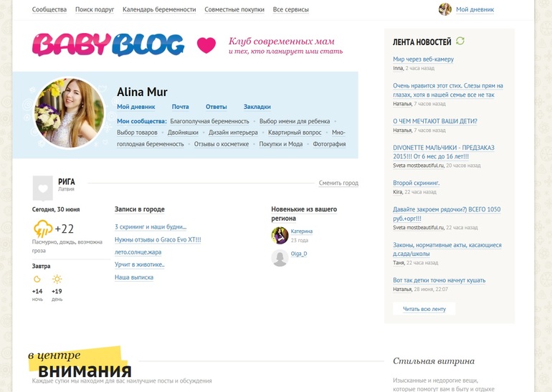Click tomorrow's sun weather icon

pyautogui.click(x=57, y=279)
